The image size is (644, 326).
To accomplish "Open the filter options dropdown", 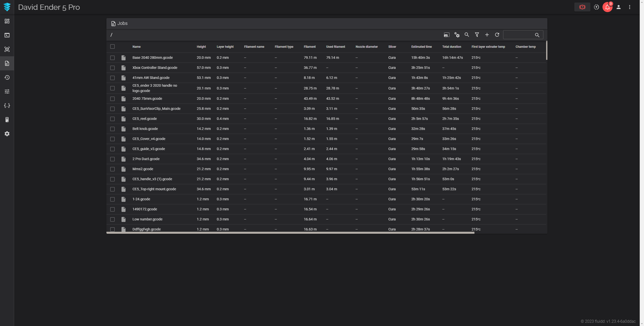I will click(x=477, y=35).
